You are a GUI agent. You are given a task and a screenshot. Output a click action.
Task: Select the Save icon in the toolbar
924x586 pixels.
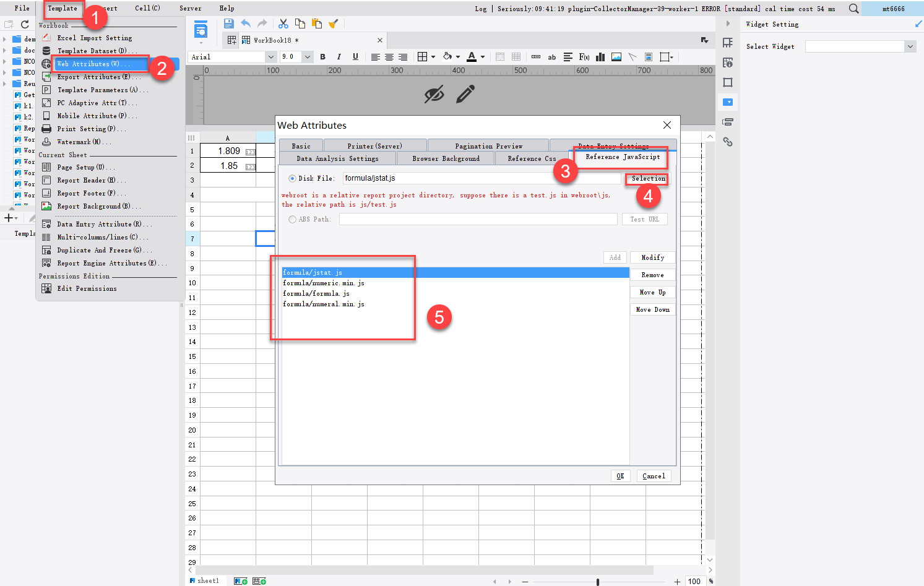(x=229, y=23)
